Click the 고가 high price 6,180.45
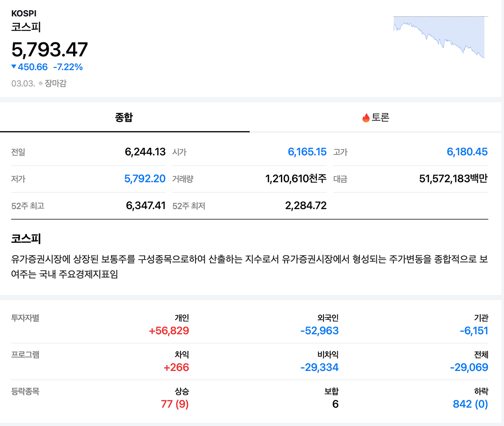The image size is (504, 426). tap(467, 152)
